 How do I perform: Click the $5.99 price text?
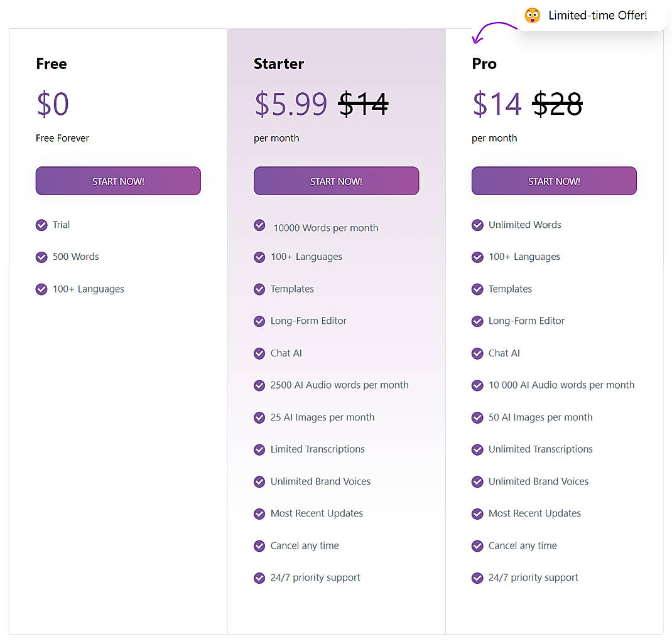pyautogui.click(x=291, y=104)
